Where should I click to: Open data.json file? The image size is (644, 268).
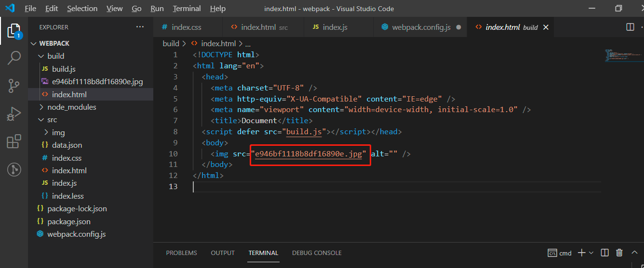point(91,145)
